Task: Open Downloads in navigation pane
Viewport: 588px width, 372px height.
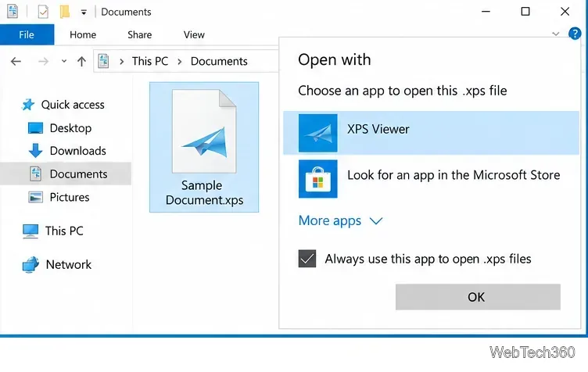Action: point(78,151)
